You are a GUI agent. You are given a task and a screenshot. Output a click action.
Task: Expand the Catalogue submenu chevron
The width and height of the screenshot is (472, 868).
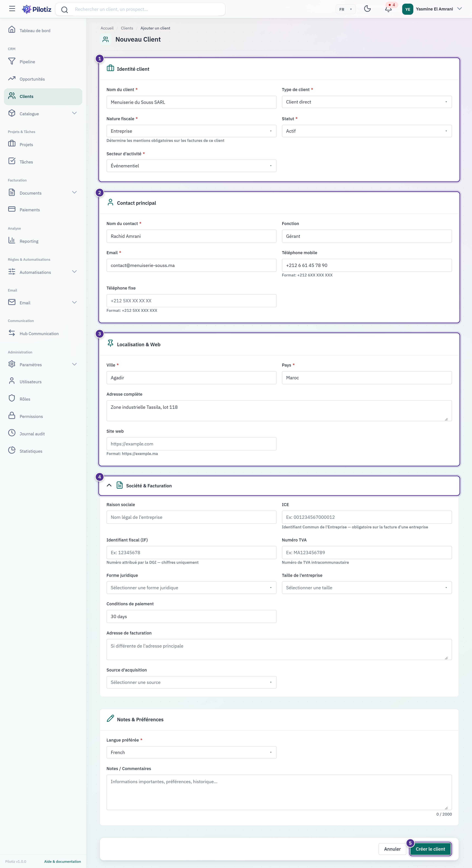coord(75,113)
